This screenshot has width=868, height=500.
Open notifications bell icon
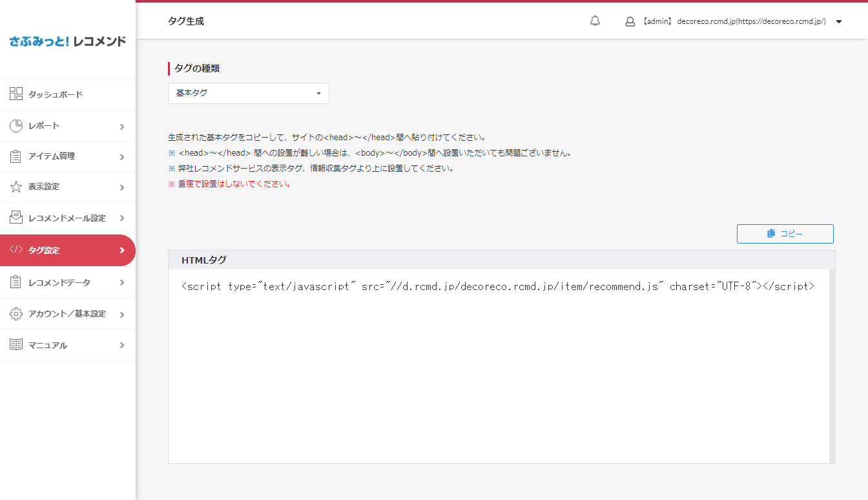coord(595,21)
